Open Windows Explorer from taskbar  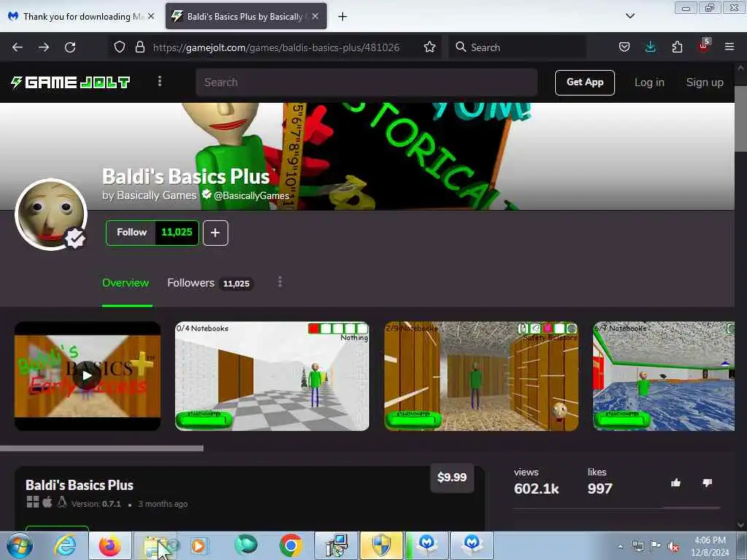tap(157, 545)
